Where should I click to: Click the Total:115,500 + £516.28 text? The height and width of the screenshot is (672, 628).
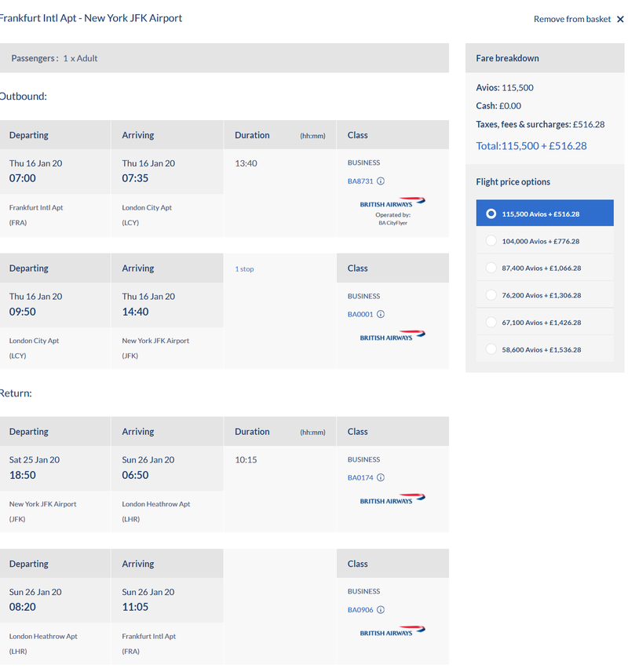point(531,146)
